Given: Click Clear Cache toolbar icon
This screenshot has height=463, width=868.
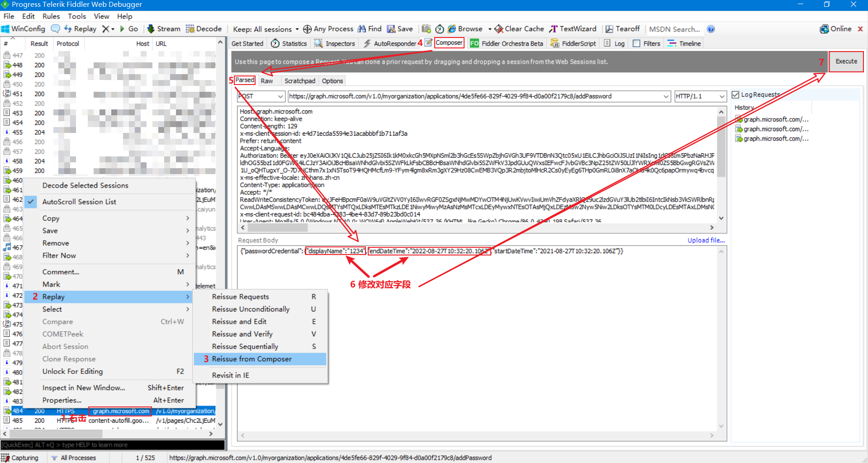Looking at the screenshot, I should (499, 29).
